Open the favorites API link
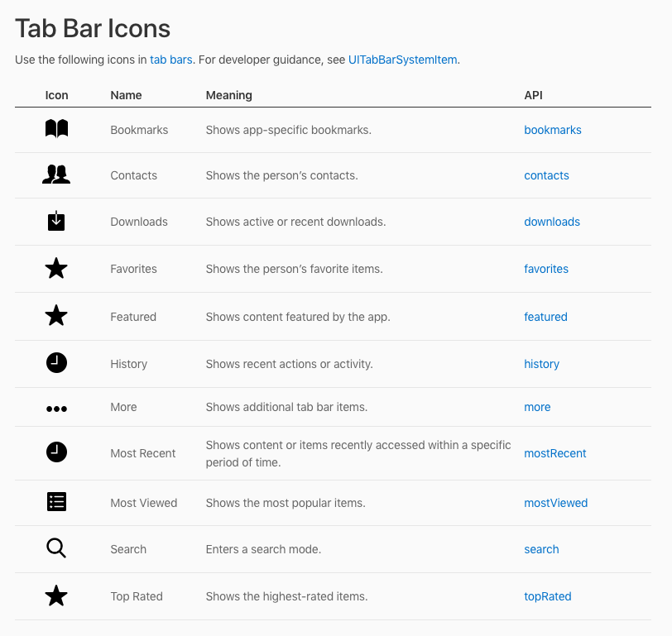The height and width of the screenshot is (636, 672). tap(546, 269)
